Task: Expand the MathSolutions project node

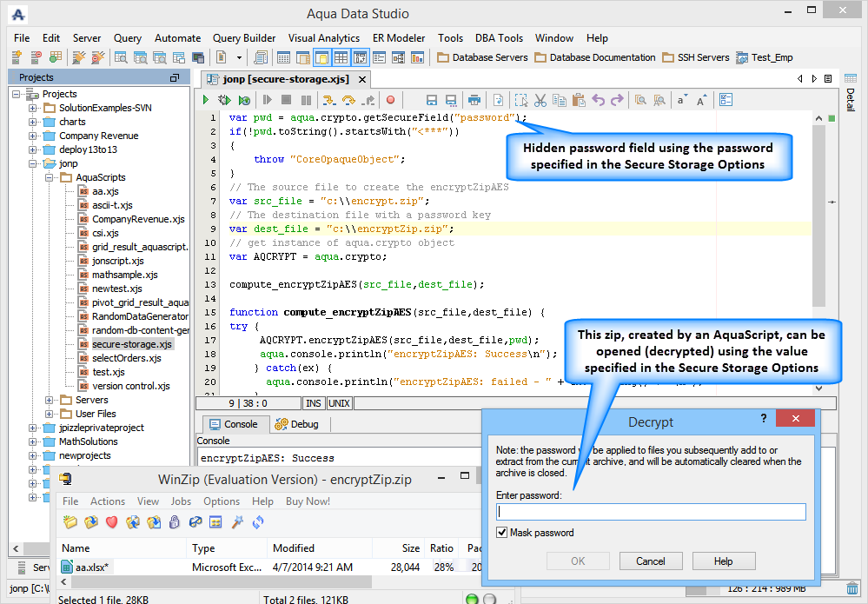Action: click(33, 441)
